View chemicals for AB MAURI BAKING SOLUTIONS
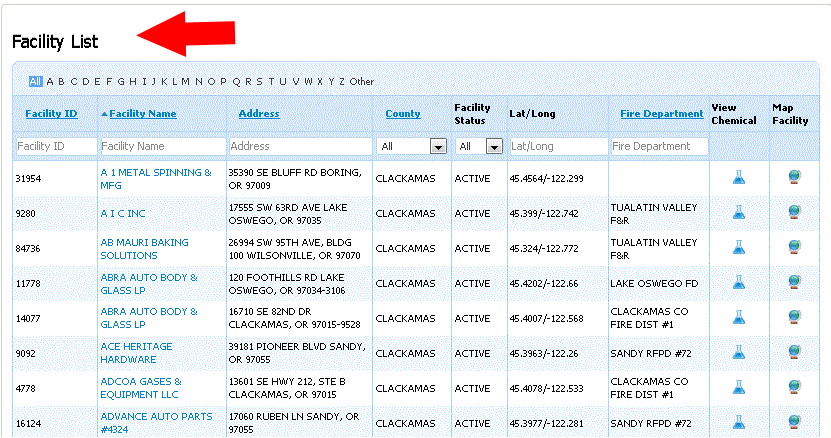 click(739, 247)
